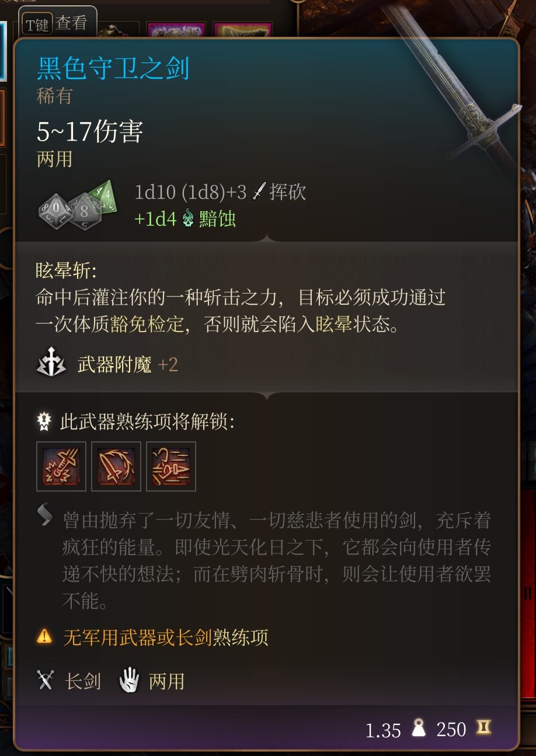
Task: Click the slashing 挥砍 damage type icon
Action: [260, 191]
